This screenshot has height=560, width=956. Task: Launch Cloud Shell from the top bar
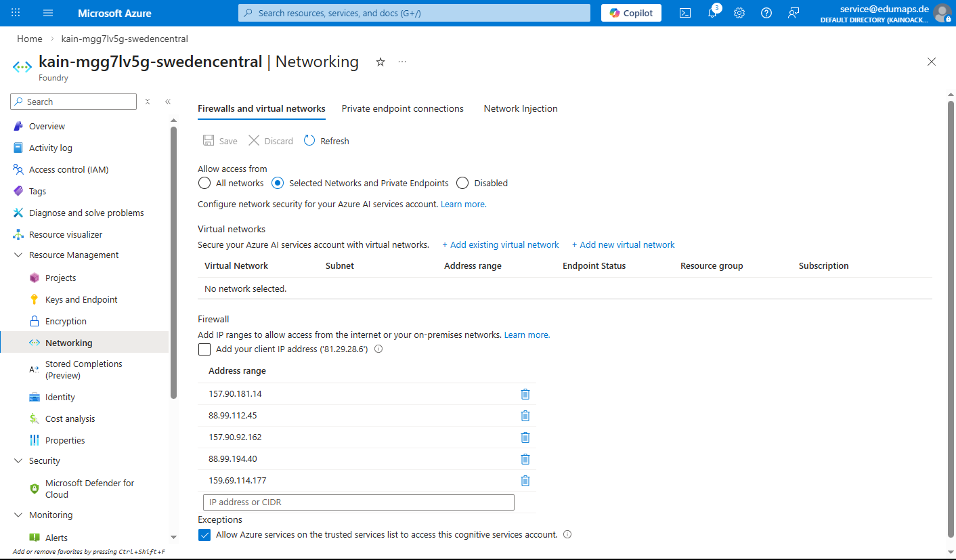pyautogui.click(x=685, y=13)
